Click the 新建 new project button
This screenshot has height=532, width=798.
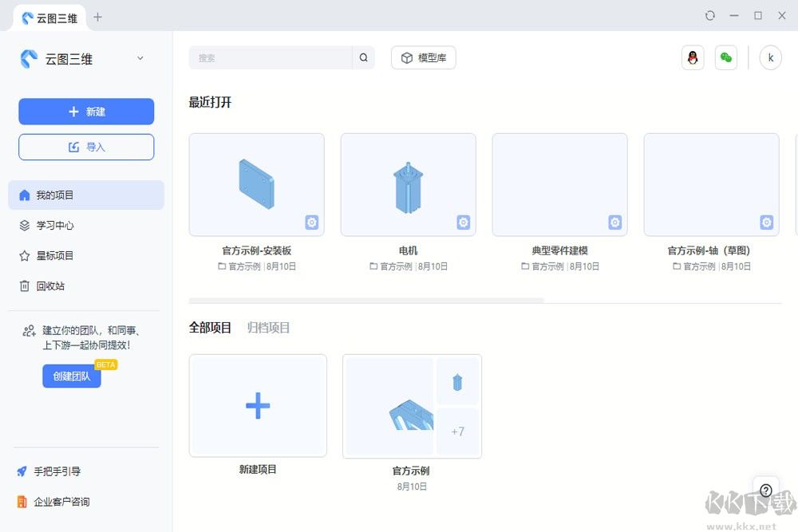pyautogui.click(x=85, y=112)
